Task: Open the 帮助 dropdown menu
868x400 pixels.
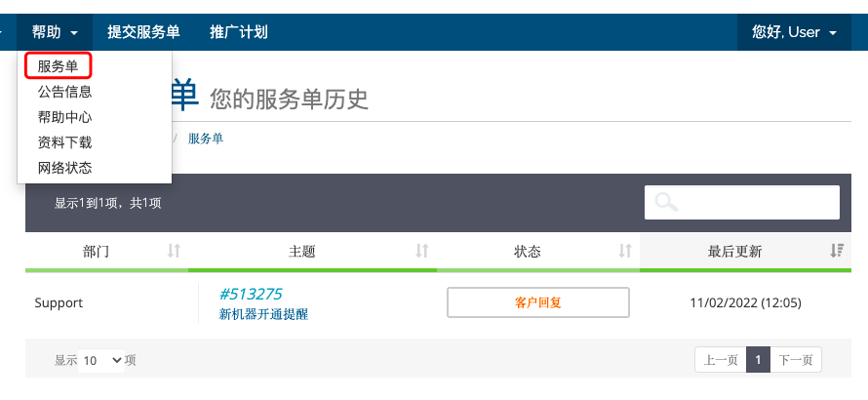Action: 55,32
